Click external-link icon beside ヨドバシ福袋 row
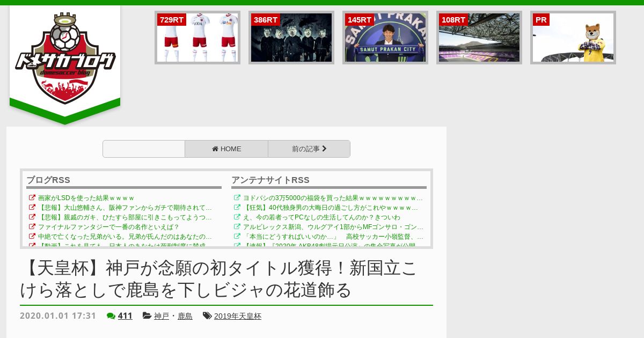The image size is (644, 338). tap(237, 197)
